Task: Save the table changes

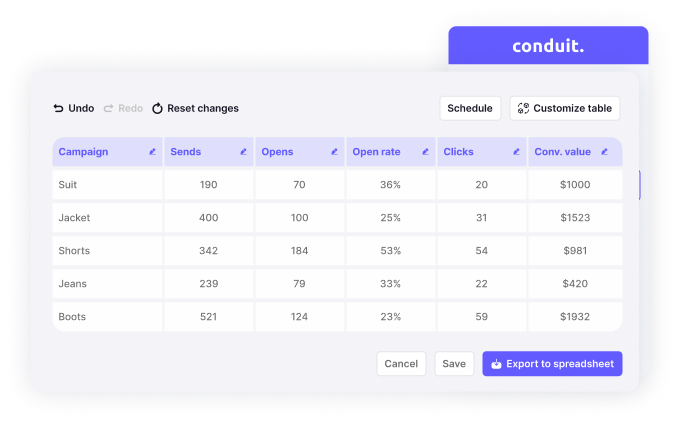Action: point(454,364)
